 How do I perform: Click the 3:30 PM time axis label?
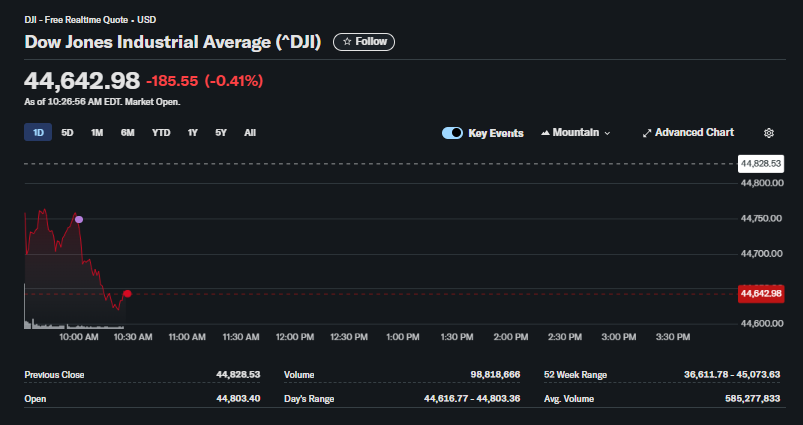673,337
